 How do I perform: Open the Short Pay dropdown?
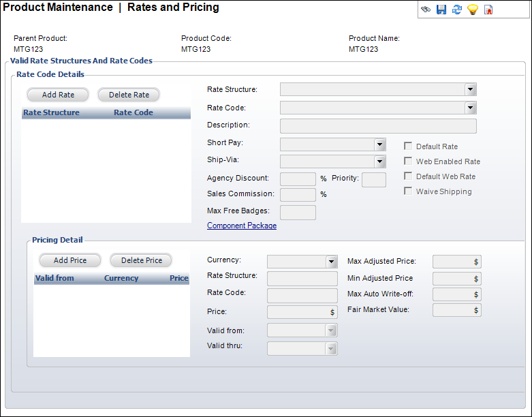(x=380, y=144)
